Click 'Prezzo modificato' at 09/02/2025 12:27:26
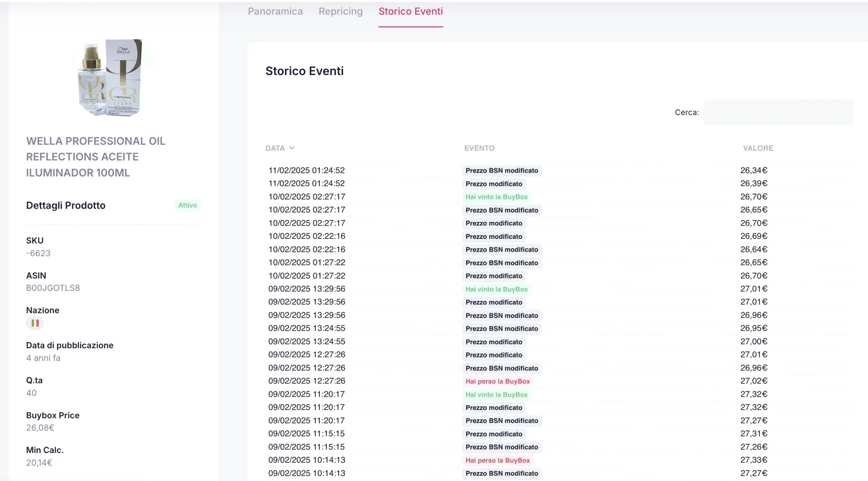 [x=494, y=355]
